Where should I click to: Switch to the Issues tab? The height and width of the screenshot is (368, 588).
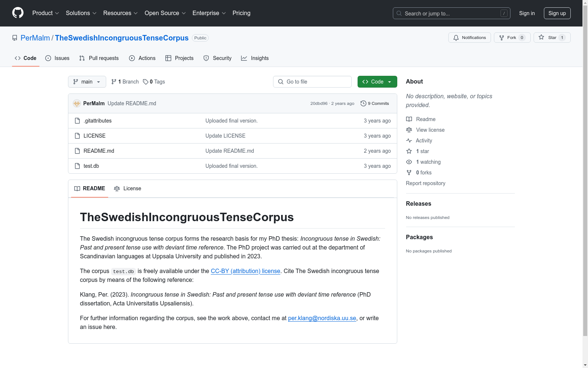[x=57, y=58]
